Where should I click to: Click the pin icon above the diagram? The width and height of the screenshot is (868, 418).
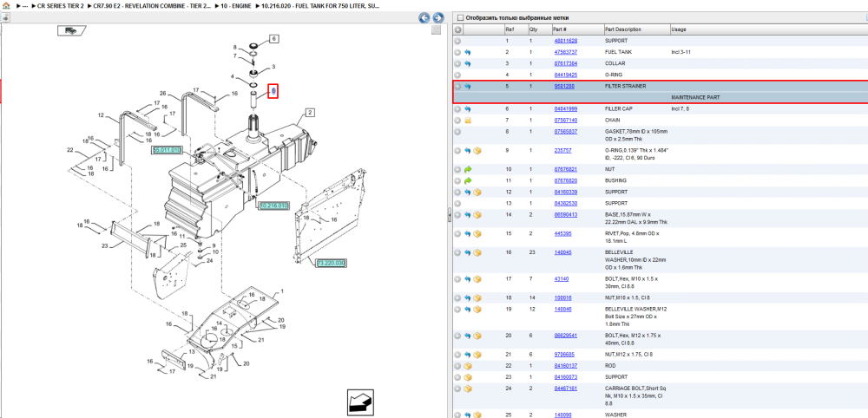[5, 17]
